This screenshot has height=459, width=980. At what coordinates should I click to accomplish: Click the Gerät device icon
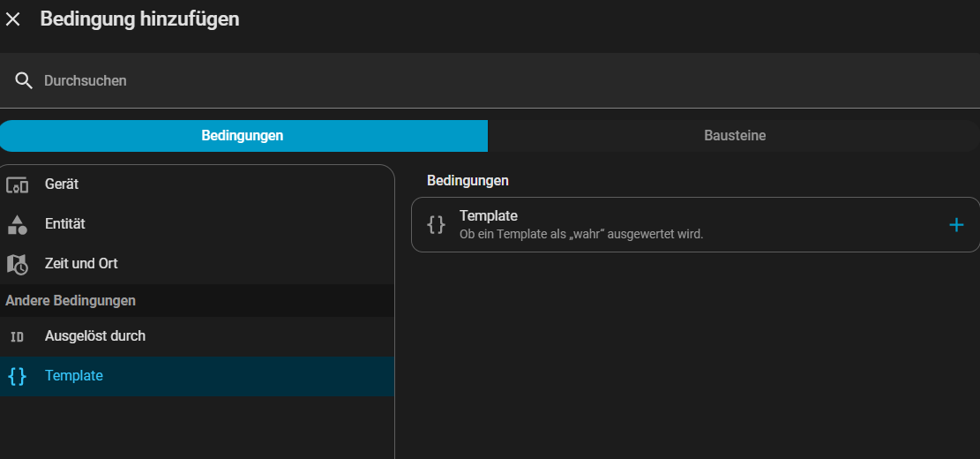coord(18,184)
